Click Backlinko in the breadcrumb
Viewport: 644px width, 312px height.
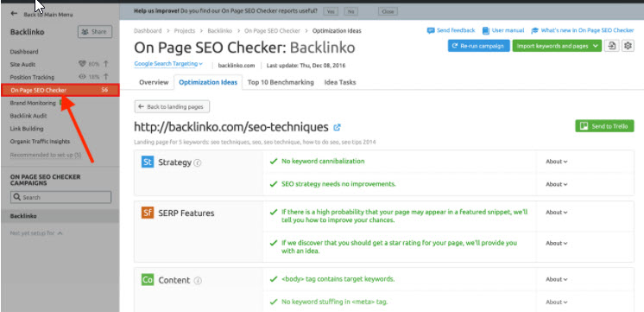click(x=220, y=31)
